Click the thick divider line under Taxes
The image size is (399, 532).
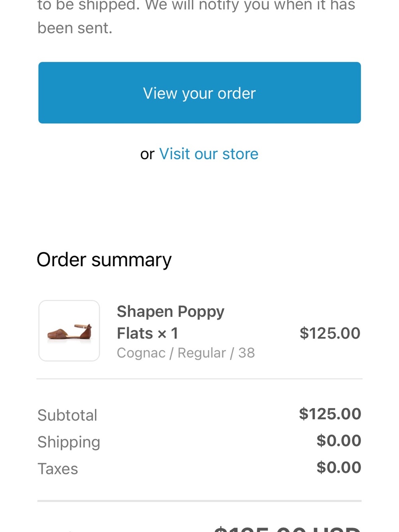click(199, 501)
